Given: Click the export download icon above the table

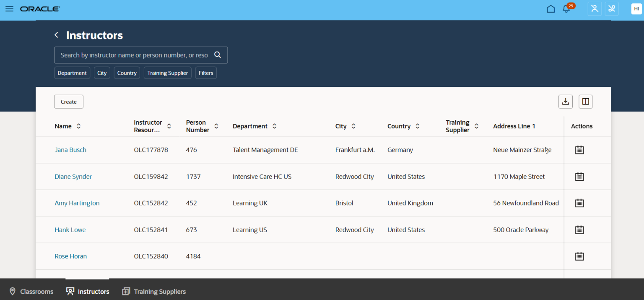Looking at the screenshot, I should [565, 101].
